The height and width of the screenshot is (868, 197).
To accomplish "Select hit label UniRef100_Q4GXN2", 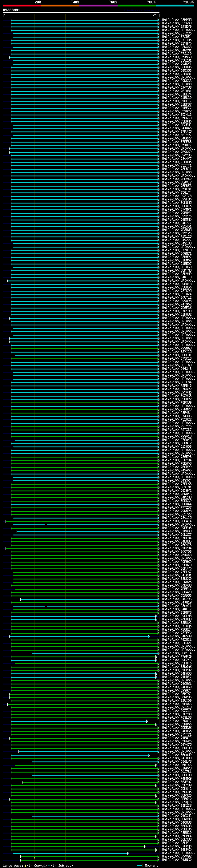I will coord(177,816).
